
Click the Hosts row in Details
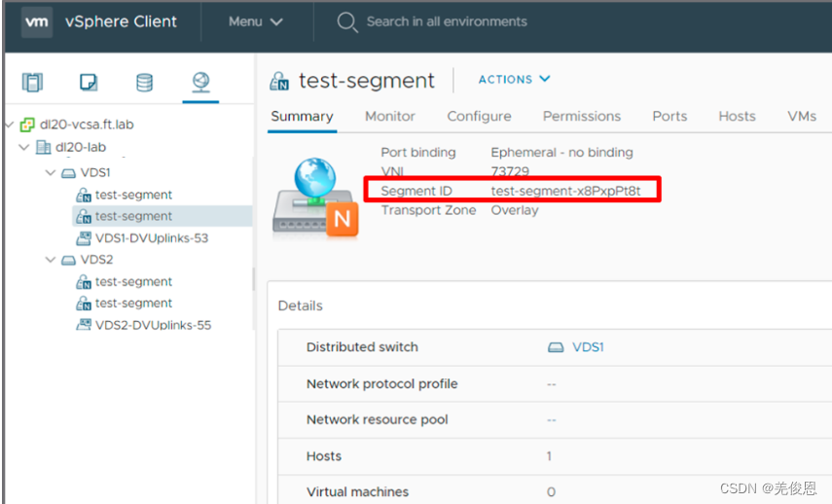click(555, 456)
